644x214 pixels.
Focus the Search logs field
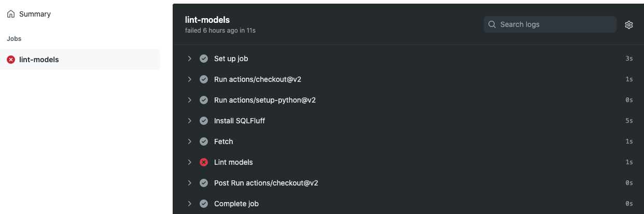point(550,24)
